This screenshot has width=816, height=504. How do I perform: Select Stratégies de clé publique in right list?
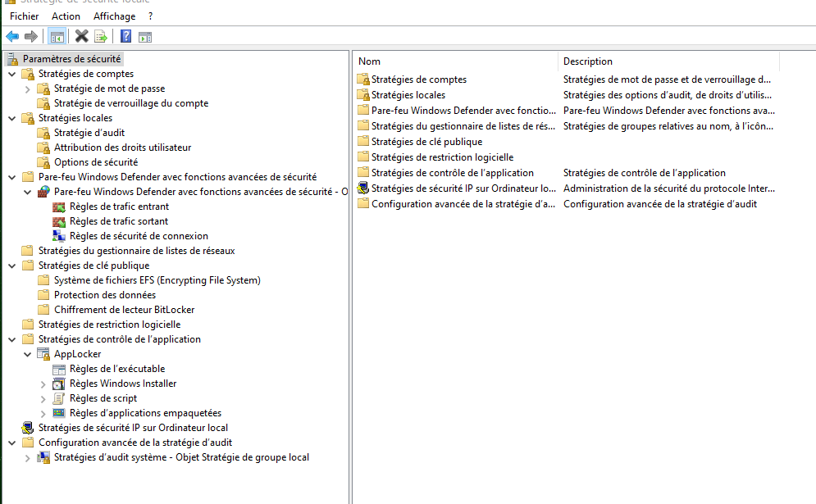coord(426,142)
